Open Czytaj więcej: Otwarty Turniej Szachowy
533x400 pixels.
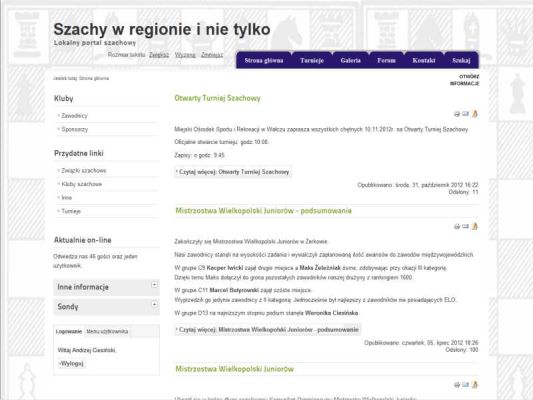pos(233,172)
